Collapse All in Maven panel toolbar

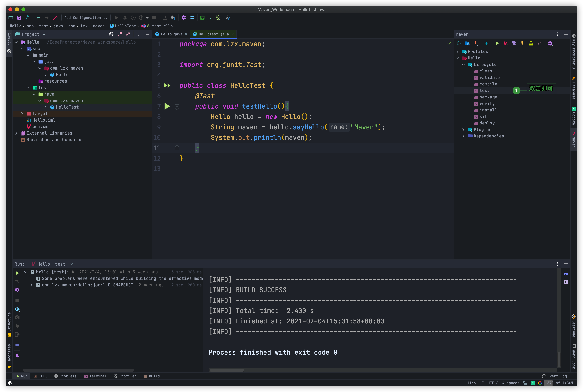coord(539,43)
